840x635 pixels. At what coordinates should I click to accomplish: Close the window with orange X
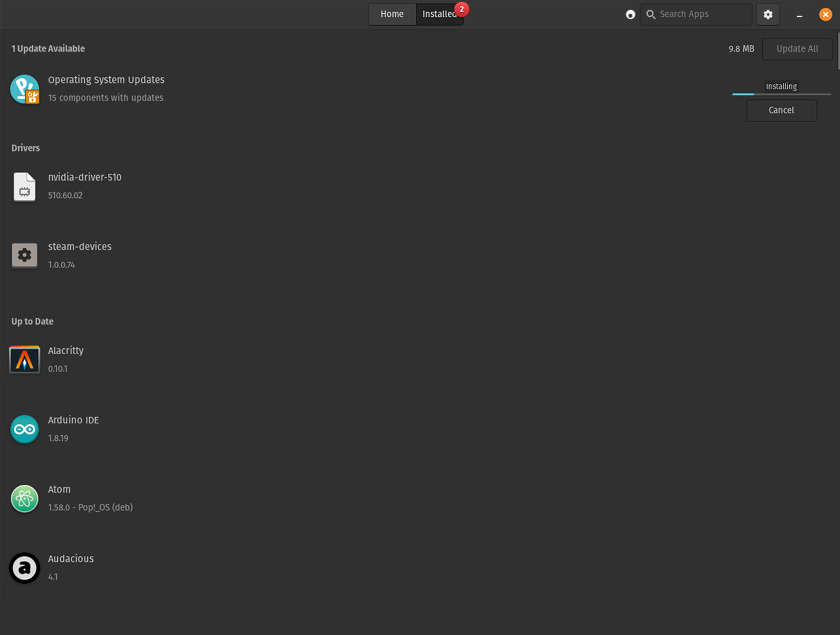point(826,14)
